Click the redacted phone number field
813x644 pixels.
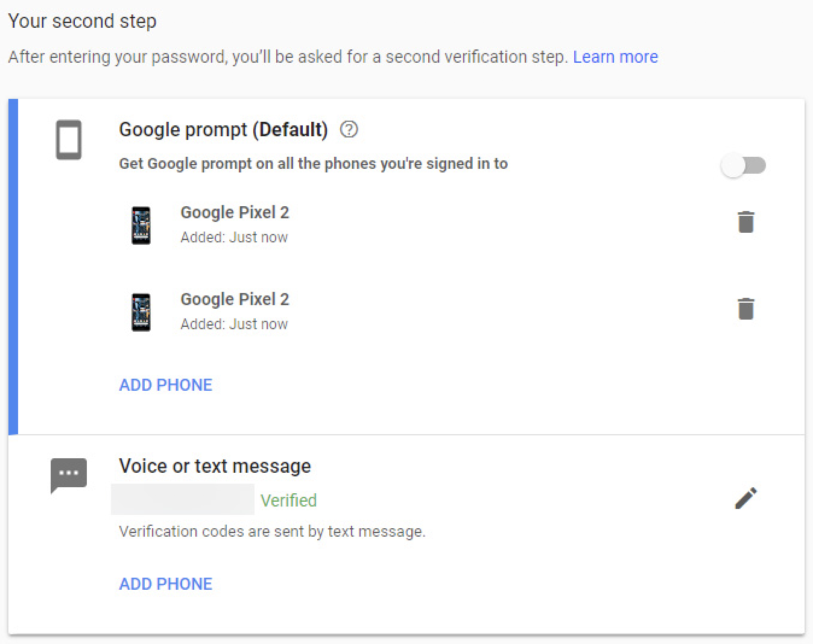coord(183,499)
